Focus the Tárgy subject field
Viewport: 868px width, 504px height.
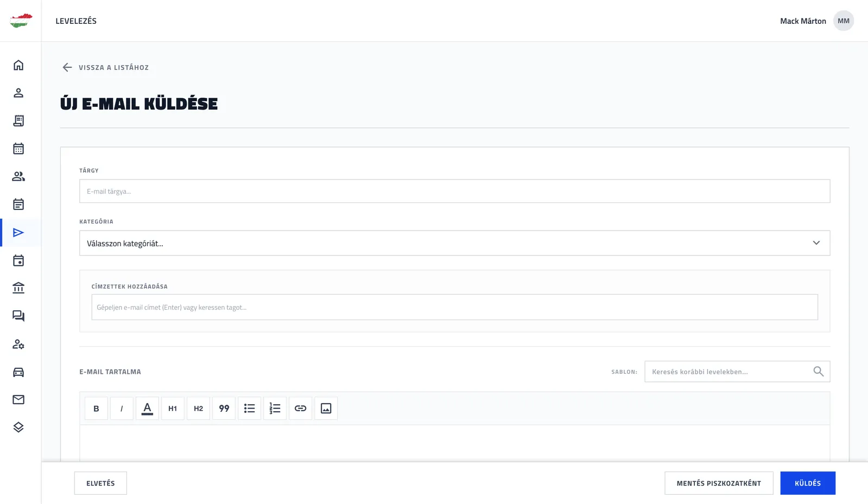point(454,191)
